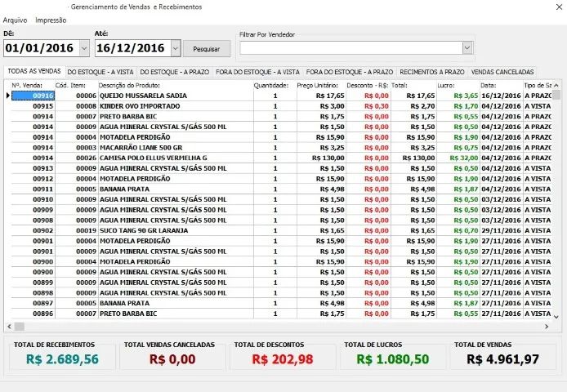Expand the Filtrar Por Vendedor combo box
Screen dimensions: 567x392
point(467,47)
